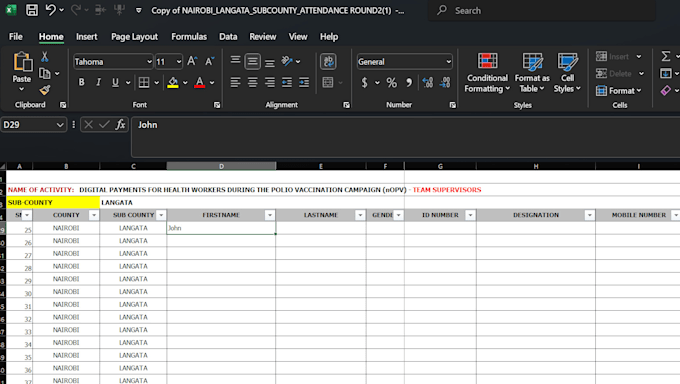Toggle Wrap Text
Viewport: 680px width, 384px height.
328,61
